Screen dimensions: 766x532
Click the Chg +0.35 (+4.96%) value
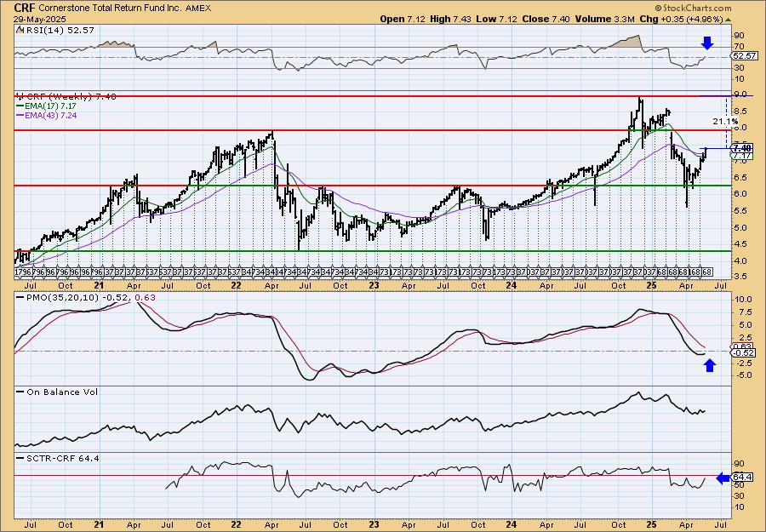[x=681, y=19]
